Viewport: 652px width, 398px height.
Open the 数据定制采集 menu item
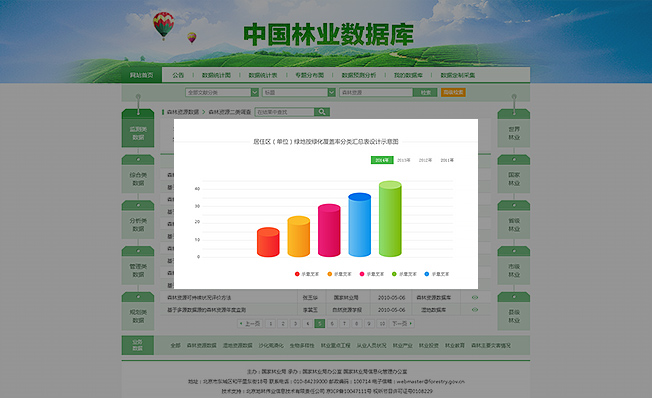pos(457,75)
